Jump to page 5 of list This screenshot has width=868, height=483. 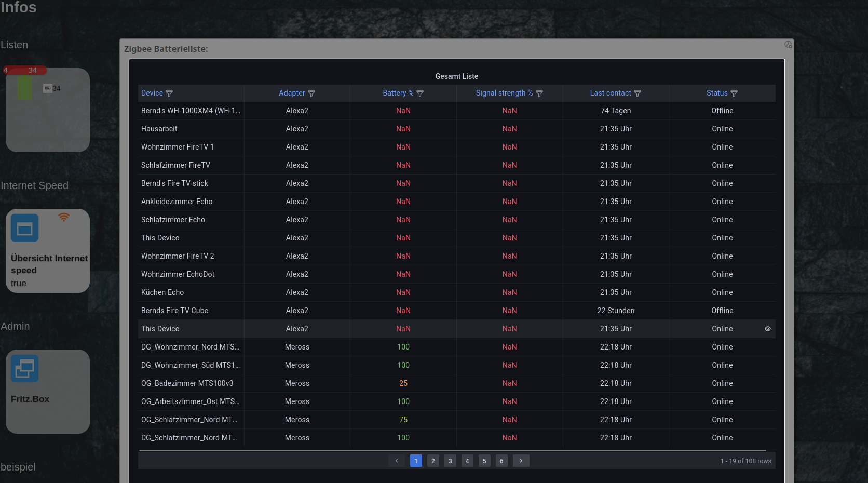[484, 461]
